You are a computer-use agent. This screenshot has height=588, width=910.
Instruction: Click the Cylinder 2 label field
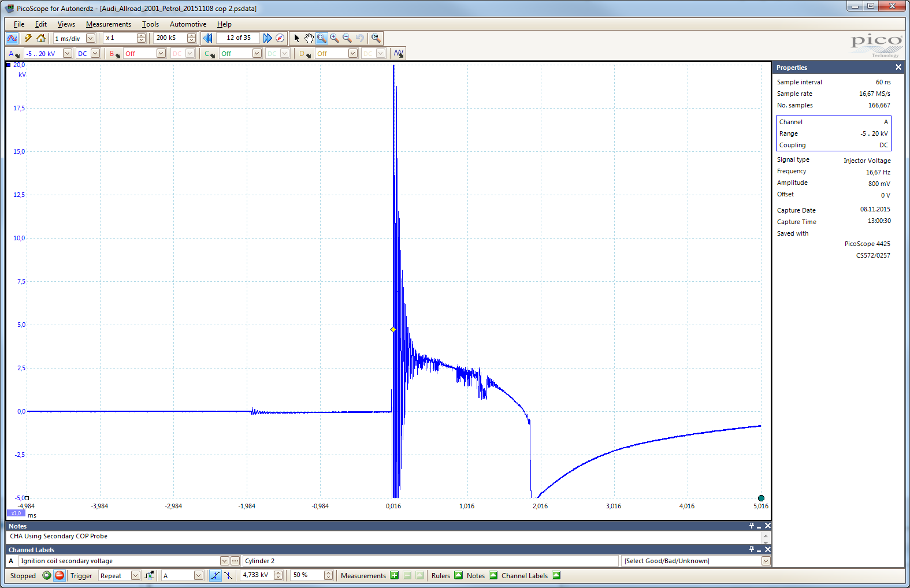(x=430, y=561)
